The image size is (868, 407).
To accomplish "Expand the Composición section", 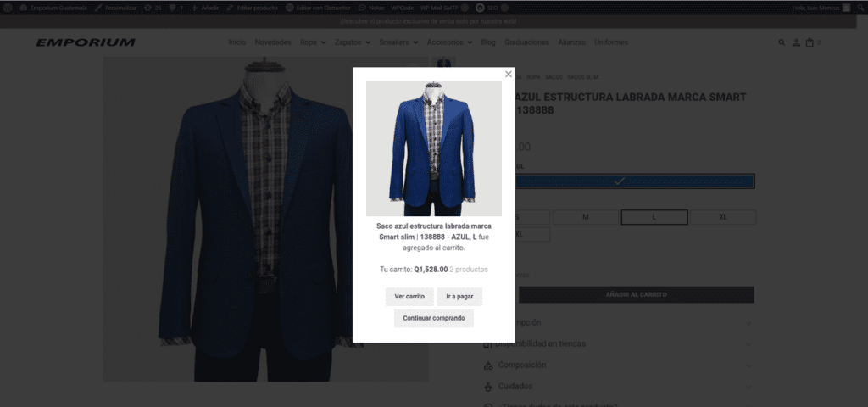I will coord(619,365).
